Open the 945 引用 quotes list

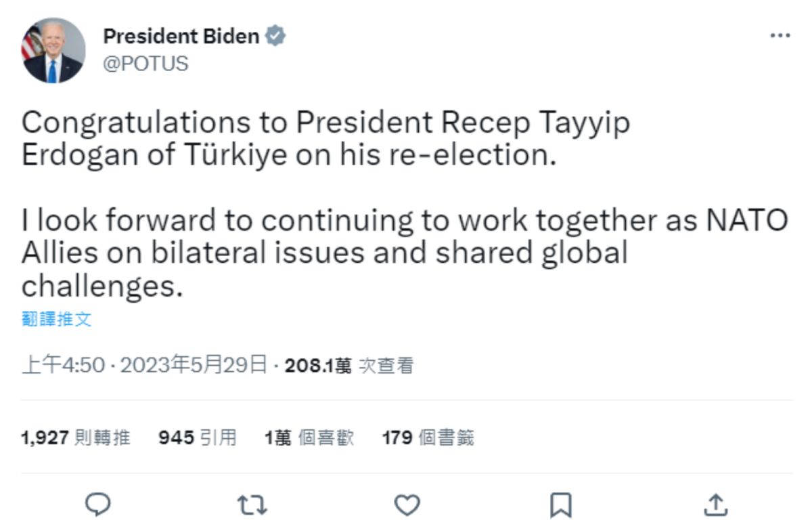(x=198, y=438)
